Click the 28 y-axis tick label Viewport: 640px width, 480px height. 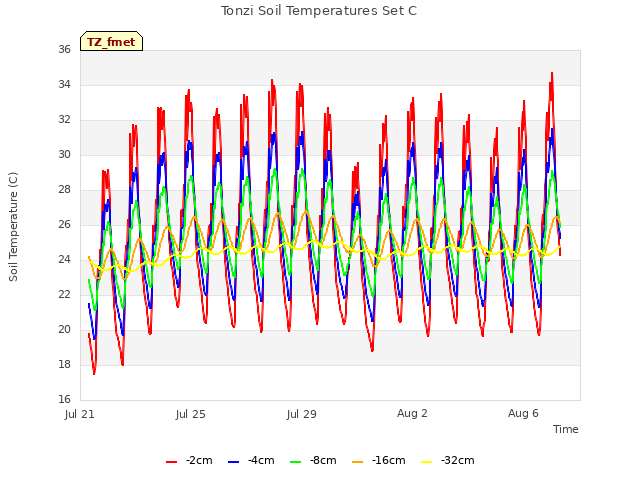[64, 189]
